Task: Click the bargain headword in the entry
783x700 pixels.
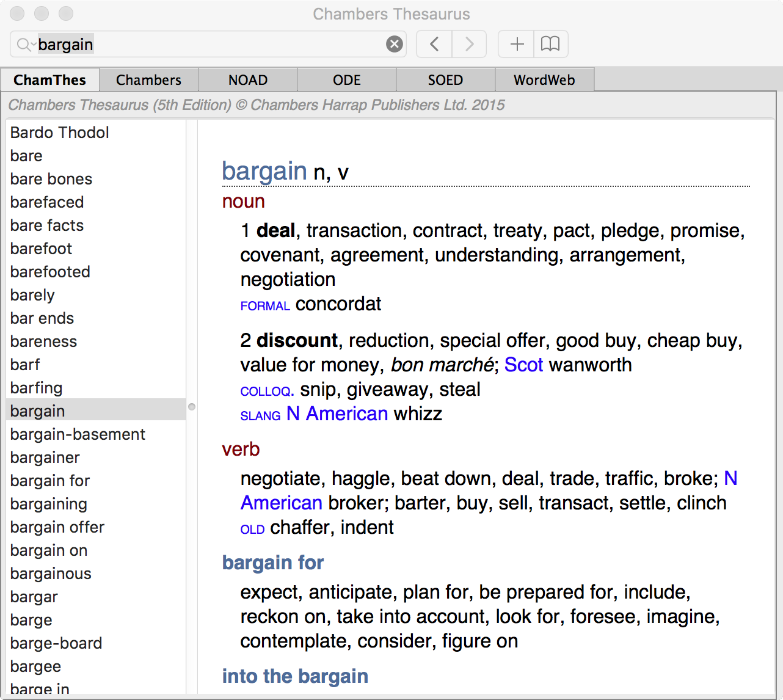Action: click(x=264, y=171)
